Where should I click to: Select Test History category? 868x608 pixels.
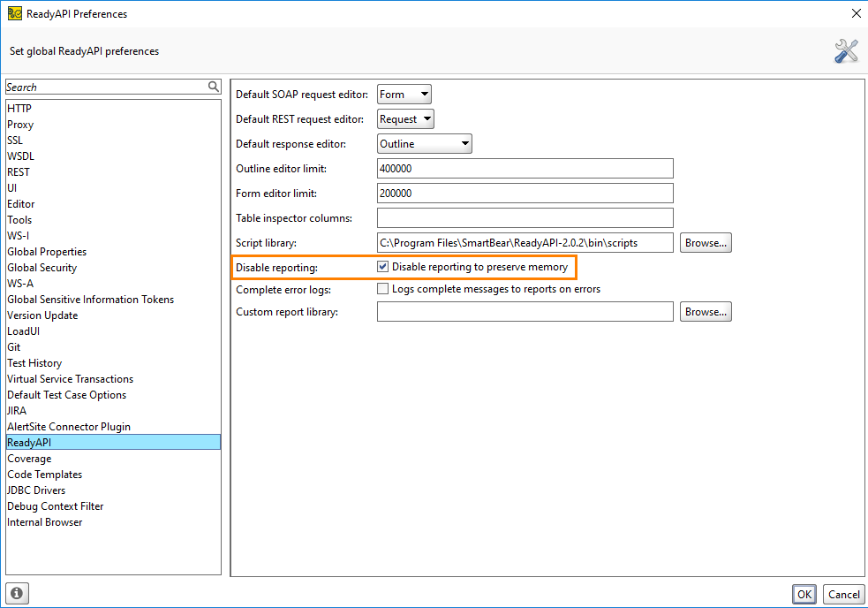[114, 363]
